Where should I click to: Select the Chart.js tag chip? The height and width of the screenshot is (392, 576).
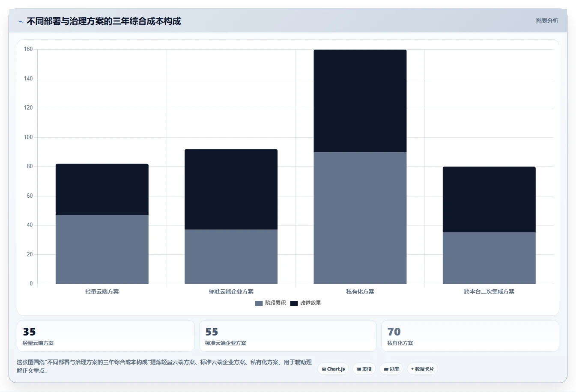[333, 369]
